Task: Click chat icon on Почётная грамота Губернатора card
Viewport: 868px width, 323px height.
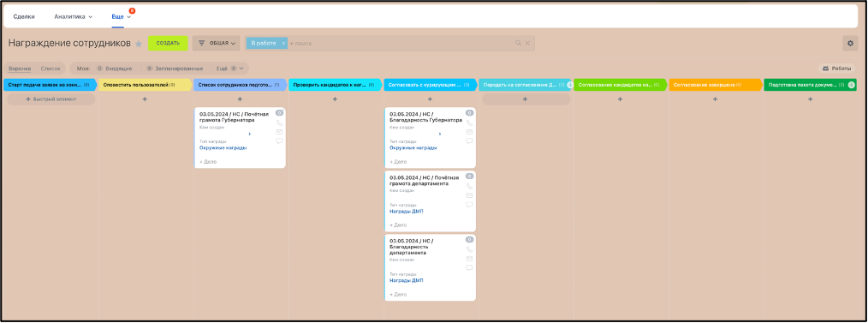Action: coord(280,141)
